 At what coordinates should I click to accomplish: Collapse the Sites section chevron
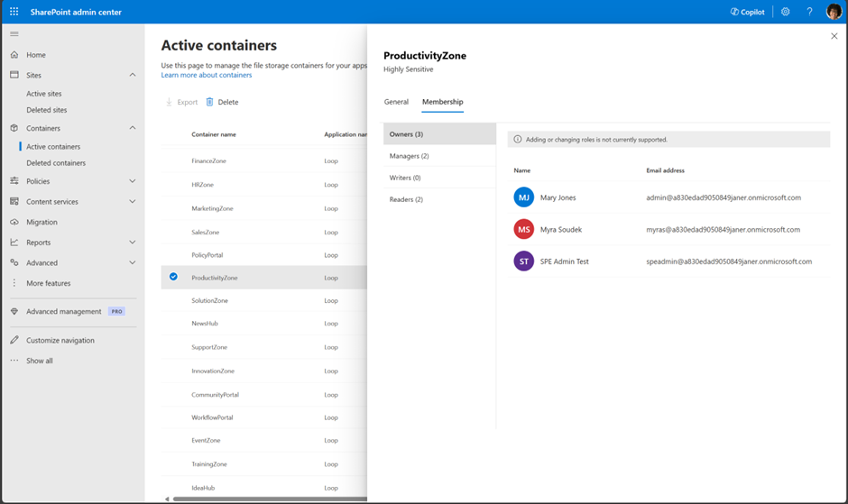tap(133, 75)
